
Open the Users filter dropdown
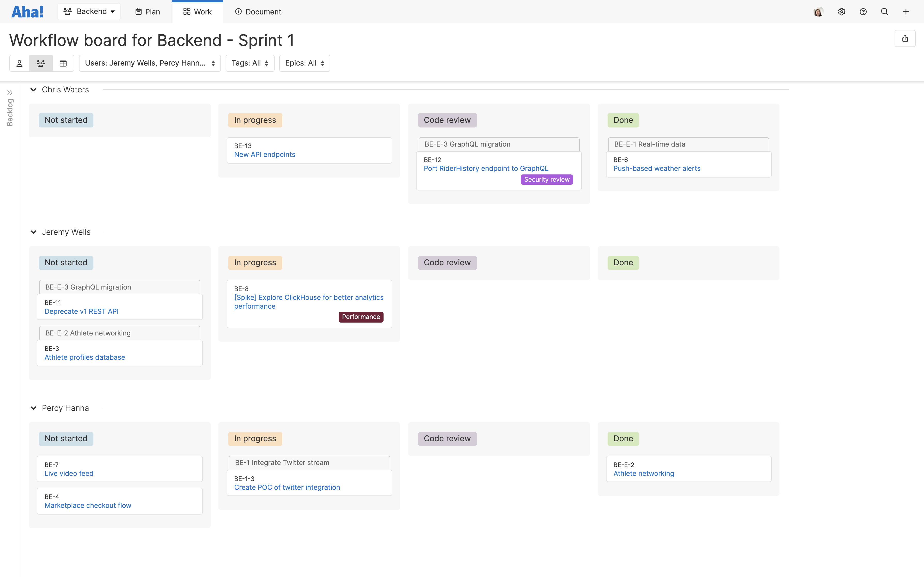[x=150, y=63]
